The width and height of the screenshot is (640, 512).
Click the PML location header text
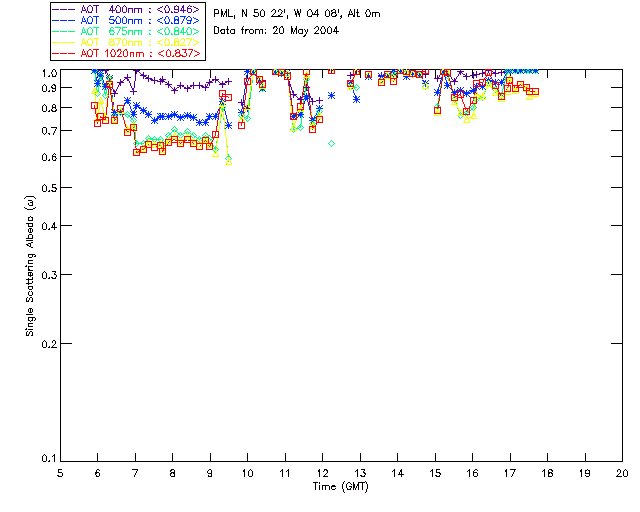tap(297, 13)
